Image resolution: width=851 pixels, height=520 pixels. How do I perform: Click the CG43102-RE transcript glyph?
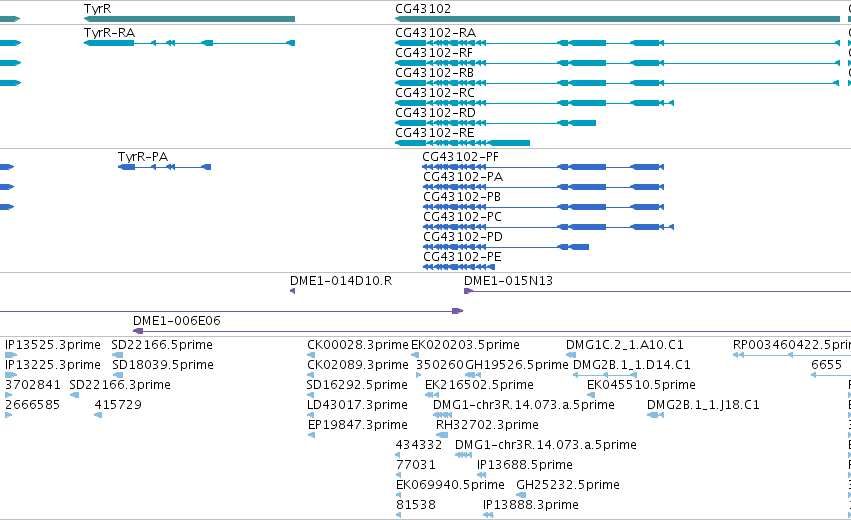(462, 143)
